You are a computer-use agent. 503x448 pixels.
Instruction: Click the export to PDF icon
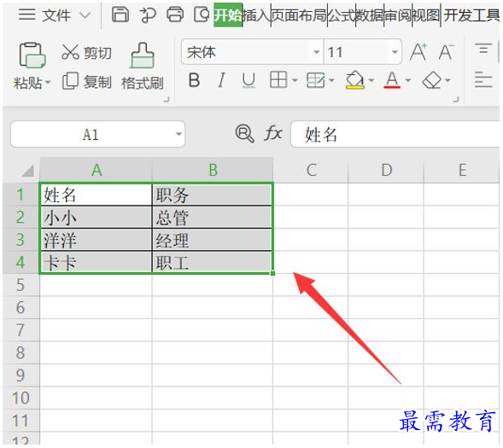(148, 15)
